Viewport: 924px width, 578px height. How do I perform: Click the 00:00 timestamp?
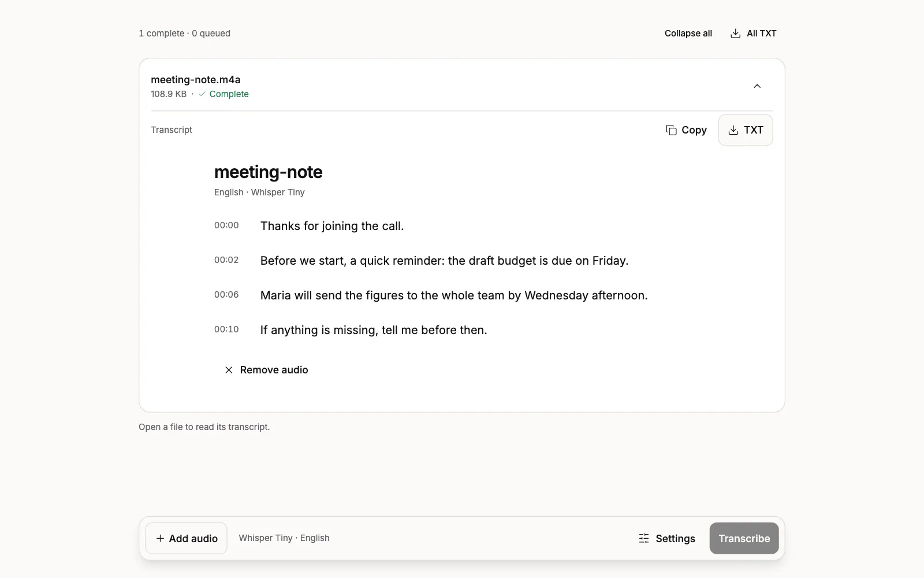pyautogui.click(x=226, y=225)
